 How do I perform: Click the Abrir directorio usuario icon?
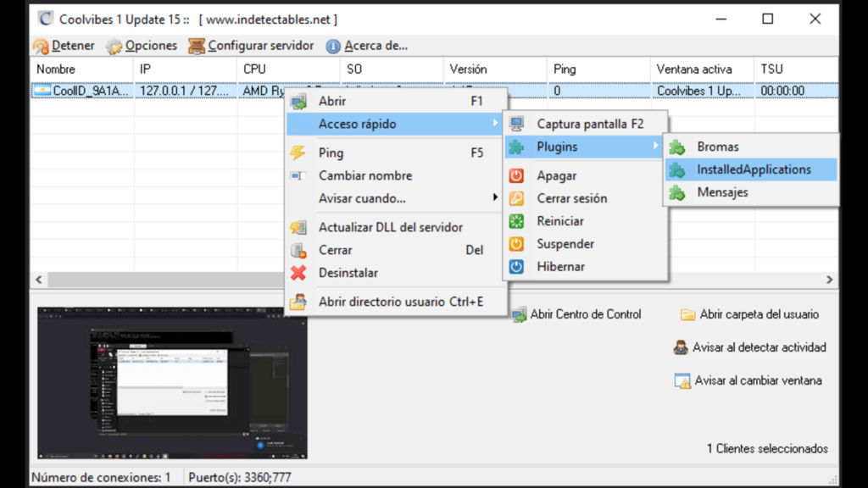(298, 302)
